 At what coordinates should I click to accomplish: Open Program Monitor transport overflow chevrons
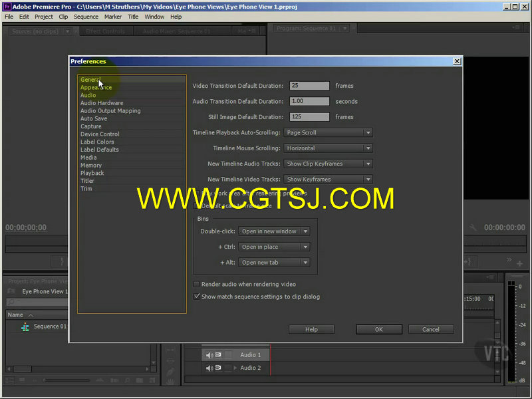(509, 259)
